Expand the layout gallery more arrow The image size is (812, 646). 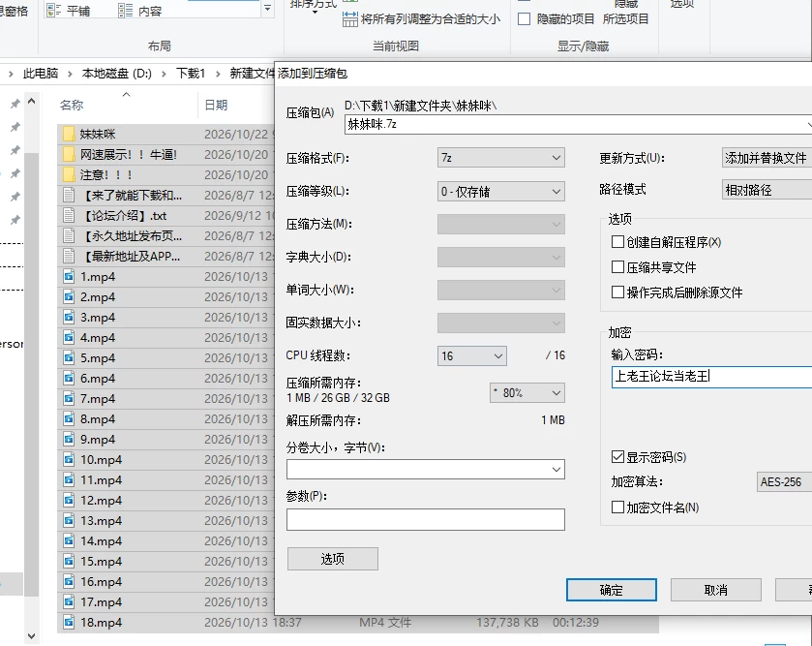pos(267,9)
